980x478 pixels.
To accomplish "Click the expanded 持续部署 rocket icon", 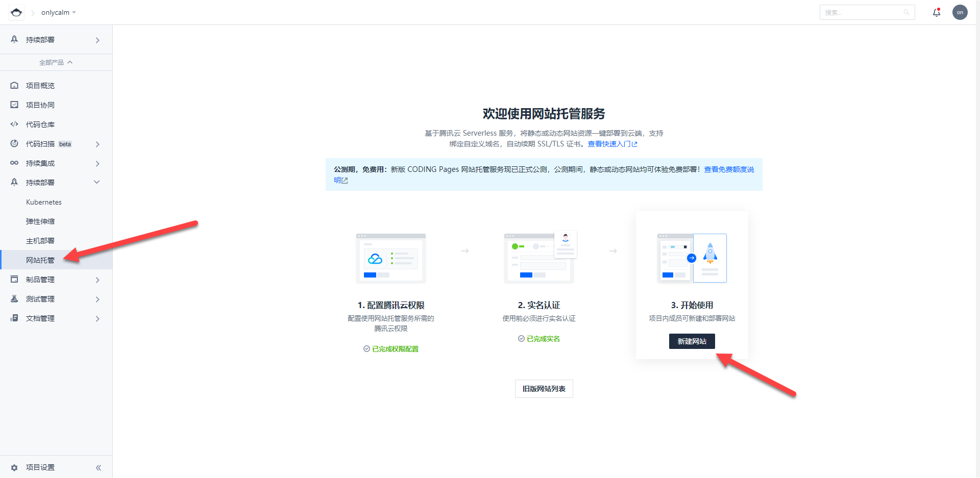I will coord(14,182).
